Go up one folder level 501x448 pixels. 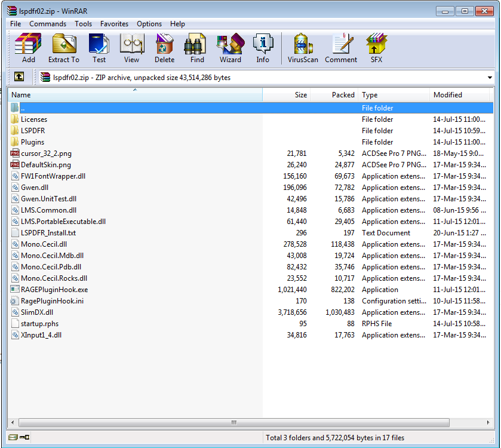19,76
